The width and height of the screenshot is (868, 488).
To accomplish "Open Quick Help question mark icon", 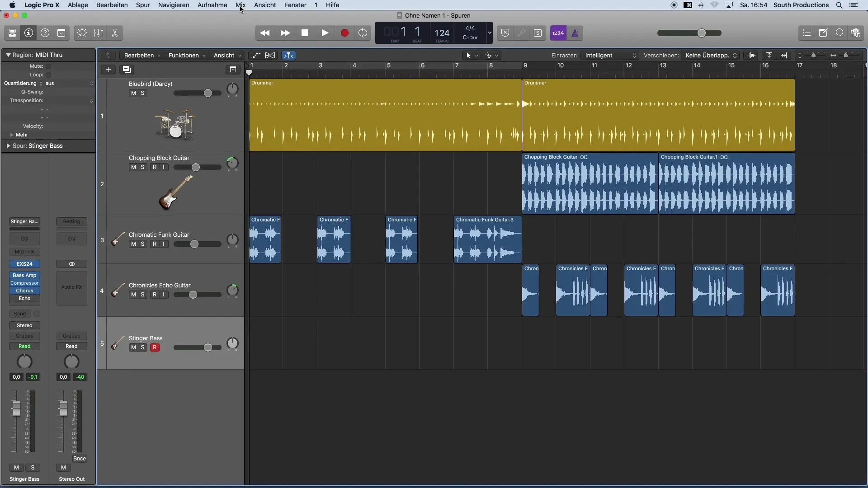I will 45,33.
